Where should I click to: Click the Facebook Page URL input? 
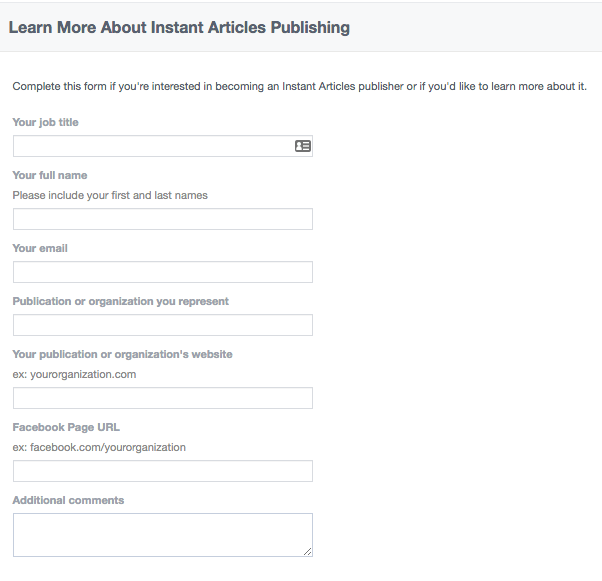pyautogui.click(x=163, y=471)
